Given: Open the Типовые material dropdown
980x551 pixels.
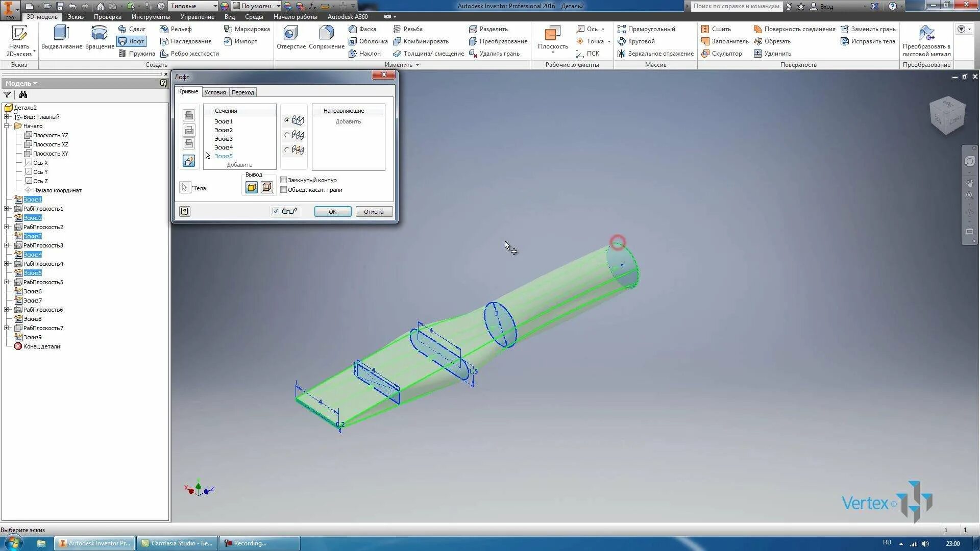Looking at the screenshot, I should pyautogui.click(x=214, y=6).
